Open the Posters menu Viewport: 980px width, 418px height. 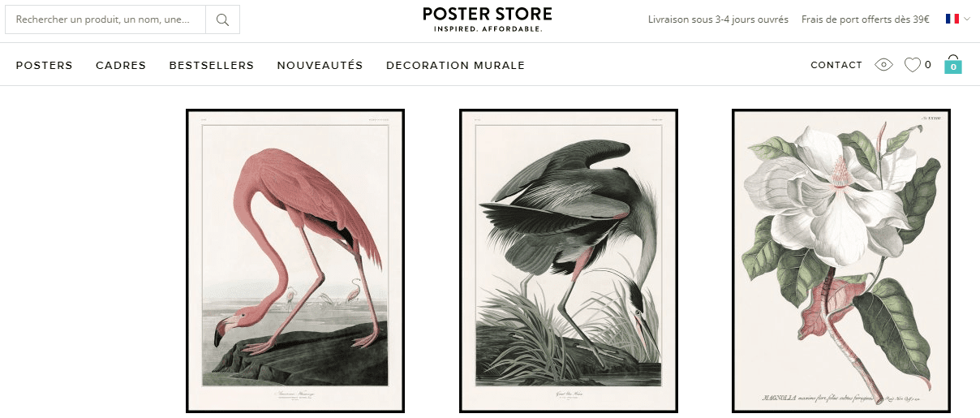pos(44,65)
